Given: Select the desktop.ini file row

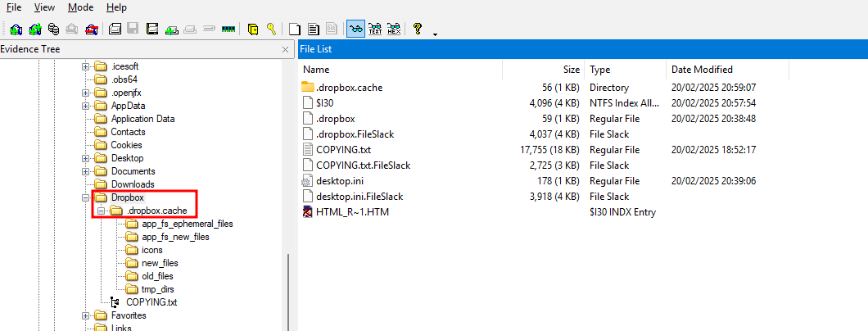Looking at the screenshot, I should point(340,180).
